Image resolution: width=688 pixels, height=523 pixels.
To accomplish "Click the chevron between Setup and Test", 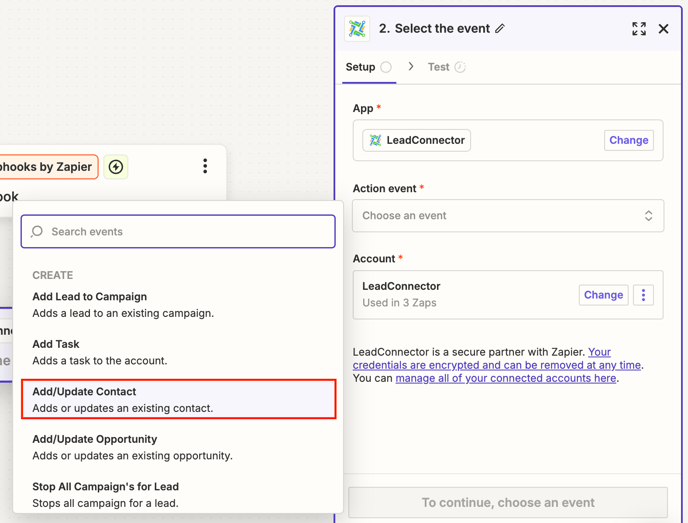I will click(x=411, y=67).
